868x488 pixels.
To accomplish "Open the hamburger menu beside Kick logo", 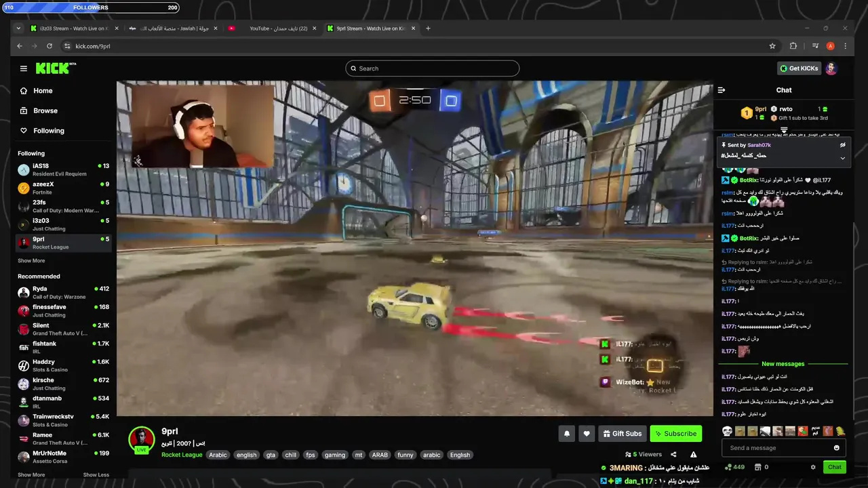I will 24,68.
